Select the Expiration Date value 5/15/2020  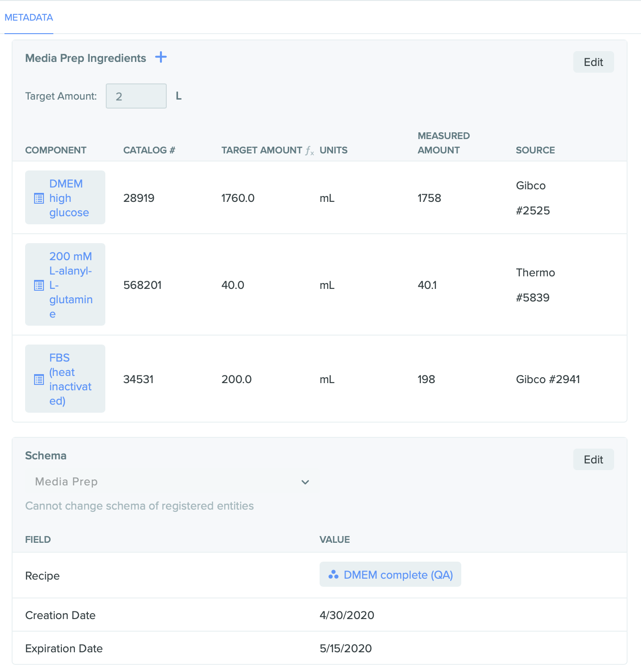pos(346,648)
